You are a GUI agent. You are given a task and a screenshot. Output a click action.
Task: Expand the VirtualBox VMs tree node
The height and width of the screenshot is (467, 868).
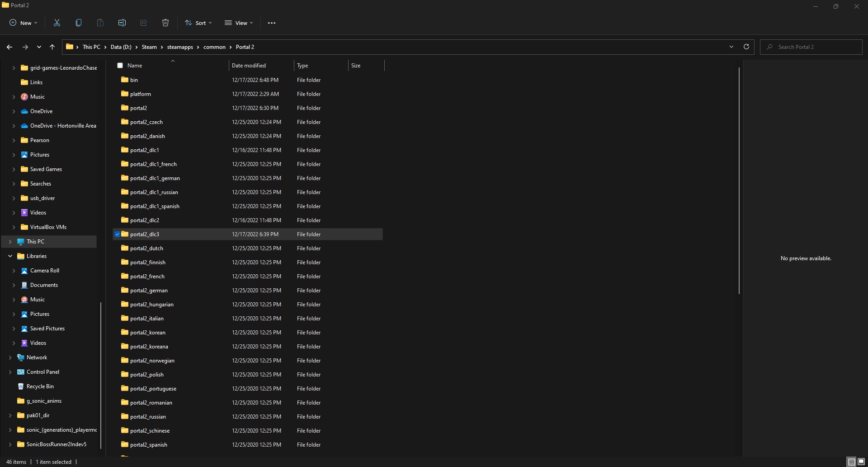tap(14, 227)
